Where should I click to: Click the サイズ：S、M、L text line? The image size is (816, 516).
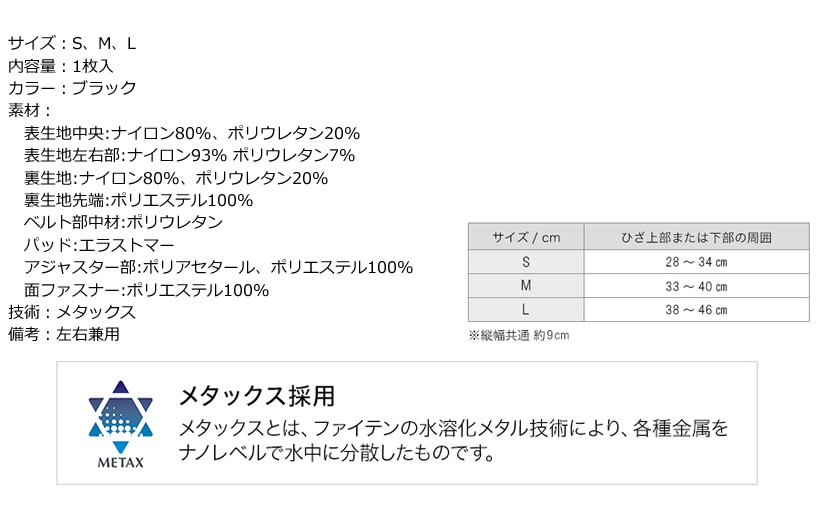point(72,43)
